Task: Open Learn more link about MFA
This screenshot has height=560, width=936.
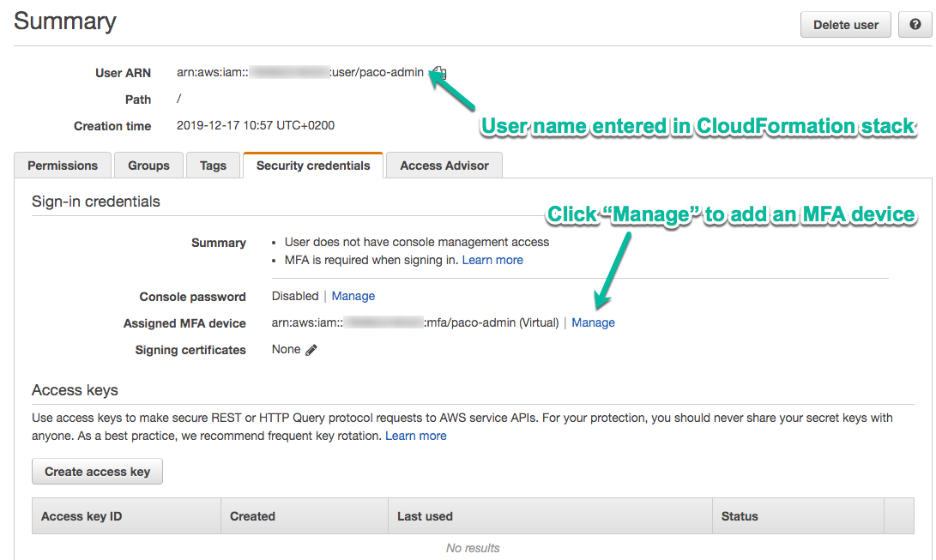Action: pos(492,260)
